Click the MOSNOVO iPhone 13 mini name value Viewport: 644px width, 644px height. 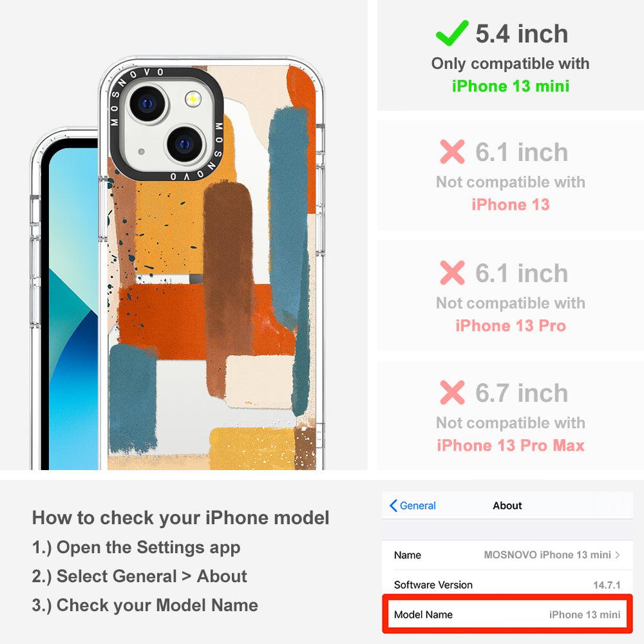pyautogui.click(x=547, y=555)
